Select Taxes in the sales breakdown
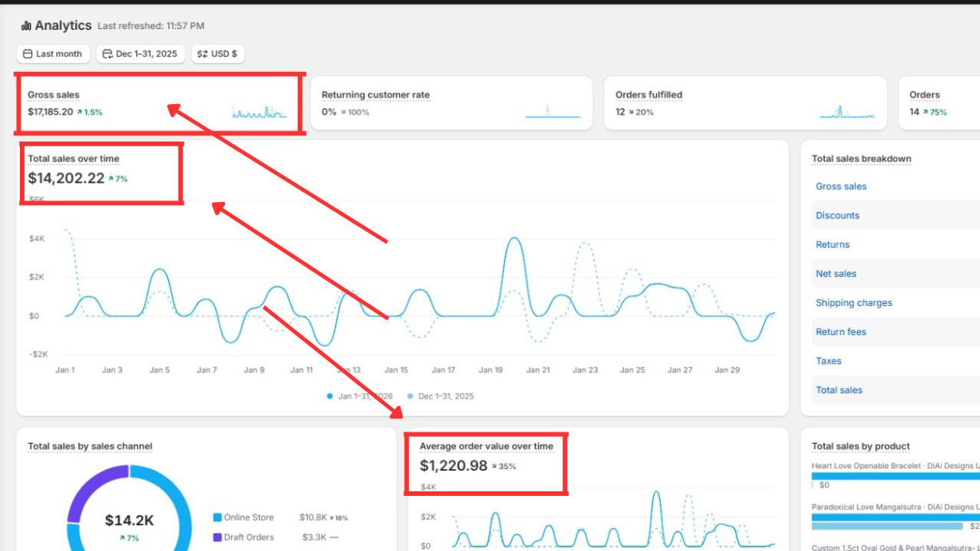The width and height of the screenshot is (980, 551). [828, 361]
